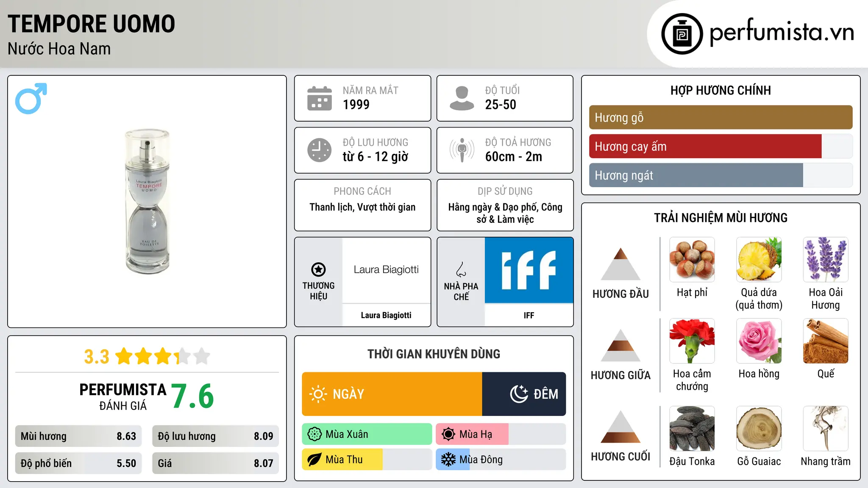868x488 pixels.
Task: Open the Hạt phỉ hazelnut image
Action: (692, 260)
